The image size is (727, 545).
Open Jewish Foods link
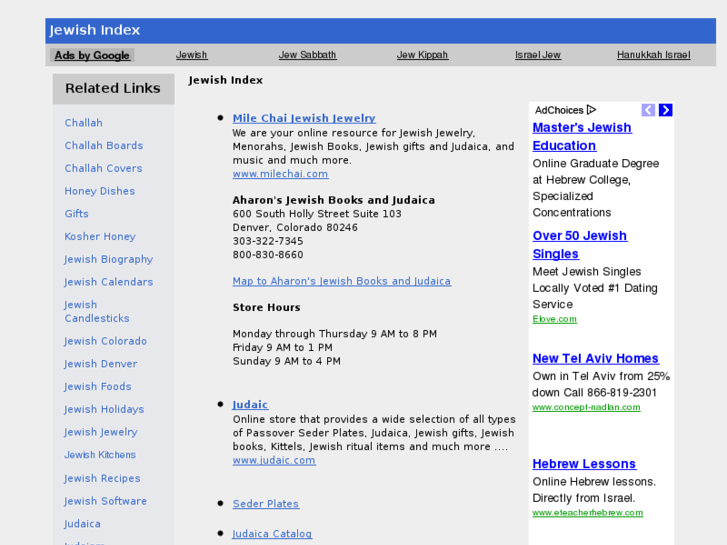[97, 386]
